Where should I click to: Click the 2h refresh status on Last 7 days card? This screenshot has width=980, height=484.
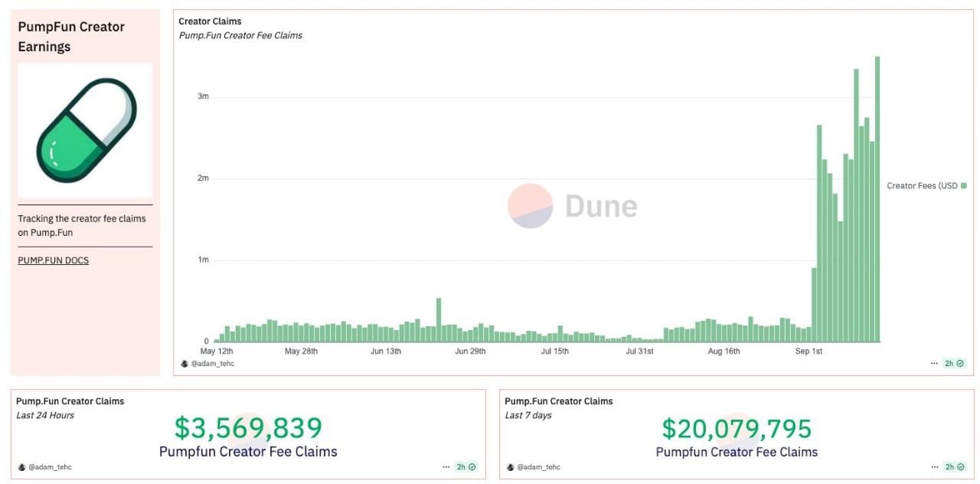954,466
